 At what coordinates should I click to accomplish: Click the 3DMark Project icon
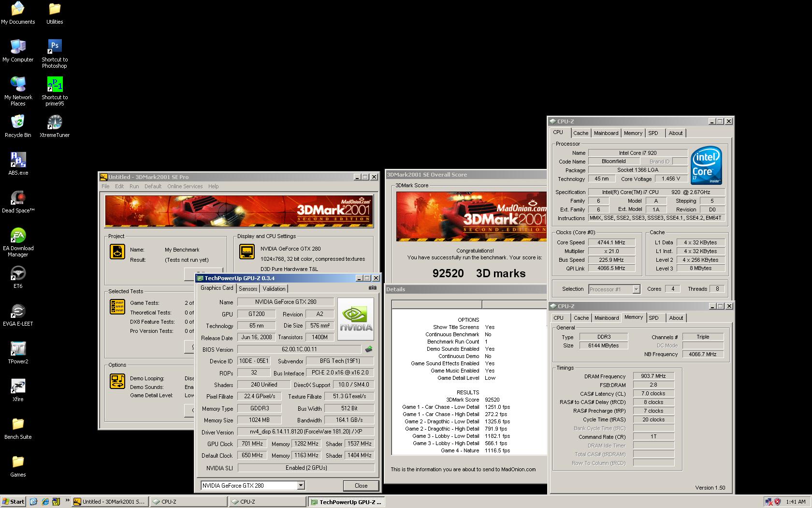click(x=117, y=252)
